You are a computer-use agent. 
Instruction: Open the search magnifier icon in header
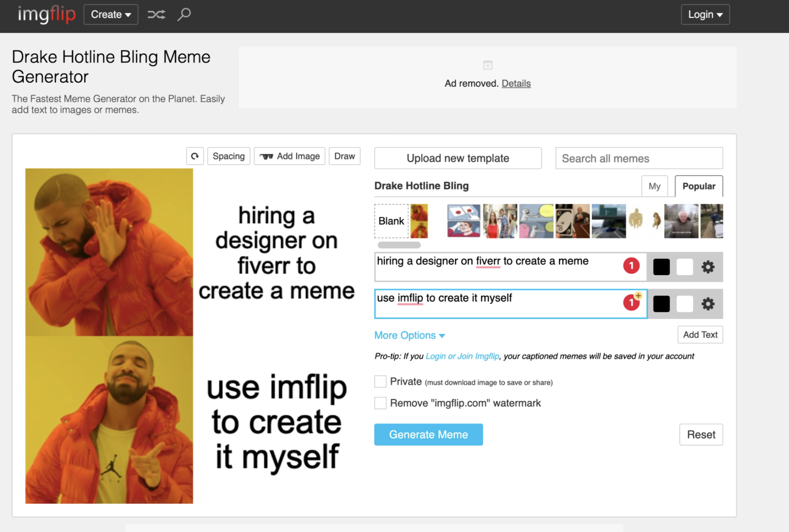tap(184, 14)
